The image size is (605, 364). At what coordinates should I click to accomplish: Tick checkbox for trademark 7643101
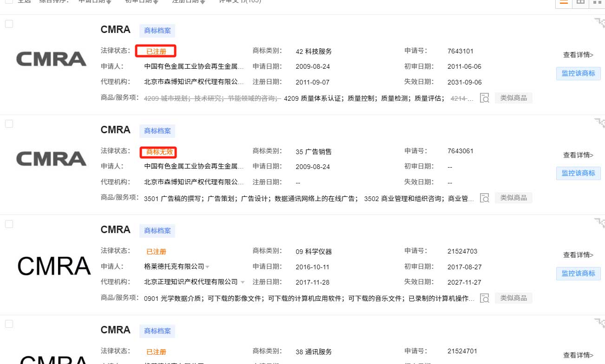[x=9, y=24]
